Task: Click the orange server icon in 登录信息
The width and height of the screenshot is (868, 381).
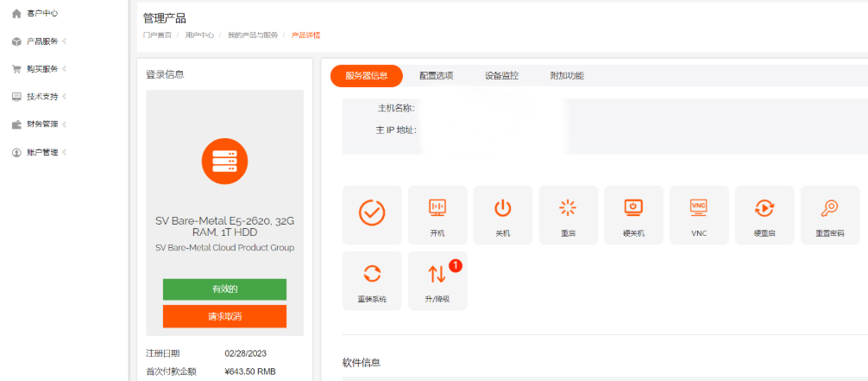Action: 224,162
